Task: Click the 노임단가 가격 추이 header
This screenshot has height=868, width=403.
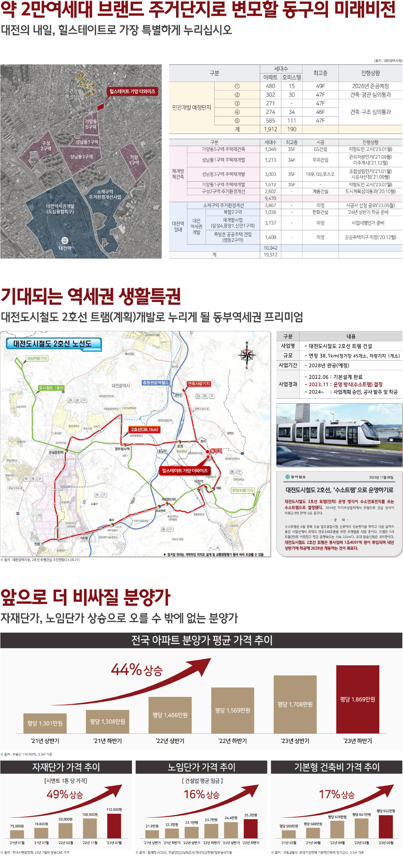Action: click(x=201, y=767)
